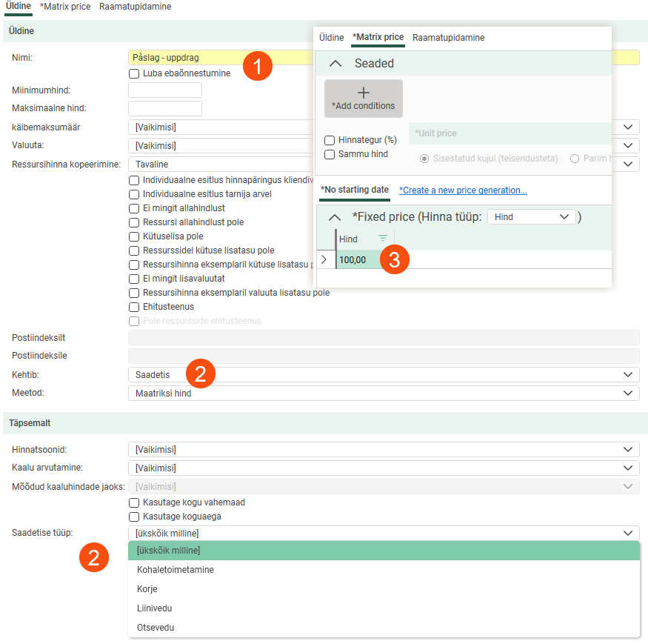This screenshot has width=648, height=644.
Task: Open the Hinna tüüp Hind dropdown
Action: pos(530,216)
